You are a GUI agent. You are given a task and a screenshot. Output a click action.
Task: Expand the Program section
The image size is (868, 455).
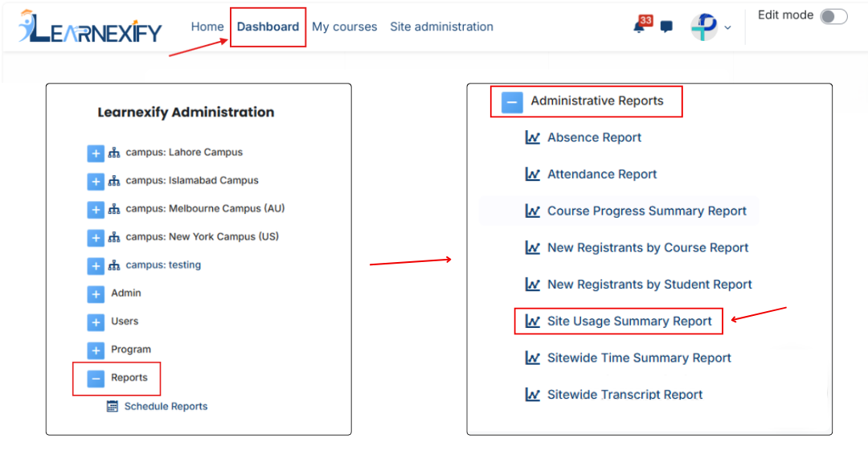[96, 350]
